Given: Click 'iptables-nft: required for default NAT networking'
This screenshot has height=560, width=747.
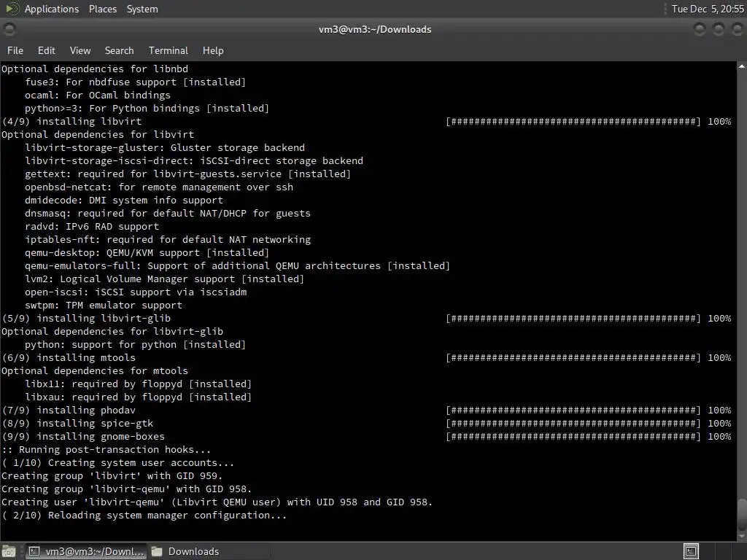Looking at the screenshot, I should 168,239.
